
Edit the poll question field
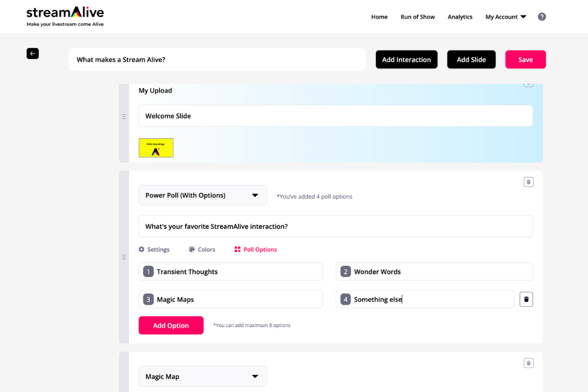(x=336, y=226)
